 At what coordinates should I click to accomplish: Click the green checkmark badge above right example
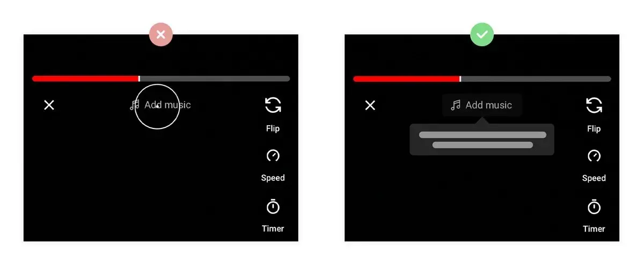(x=482, y=34)
